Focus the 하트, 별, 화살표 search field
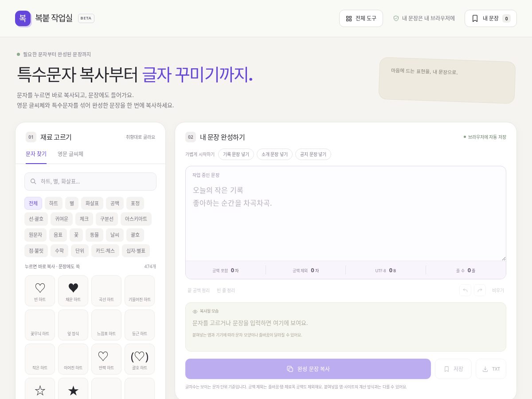The image size is (532, 399). pos(90,181)
